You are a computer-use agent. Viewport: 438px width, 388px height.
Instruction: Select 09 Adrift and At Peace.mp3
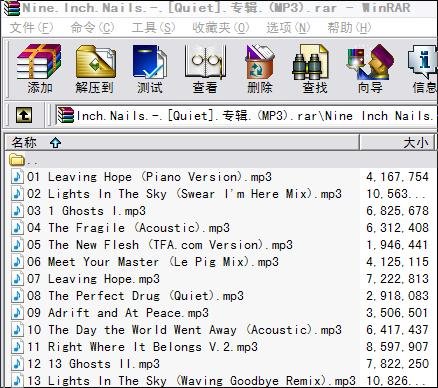[118, 313]
